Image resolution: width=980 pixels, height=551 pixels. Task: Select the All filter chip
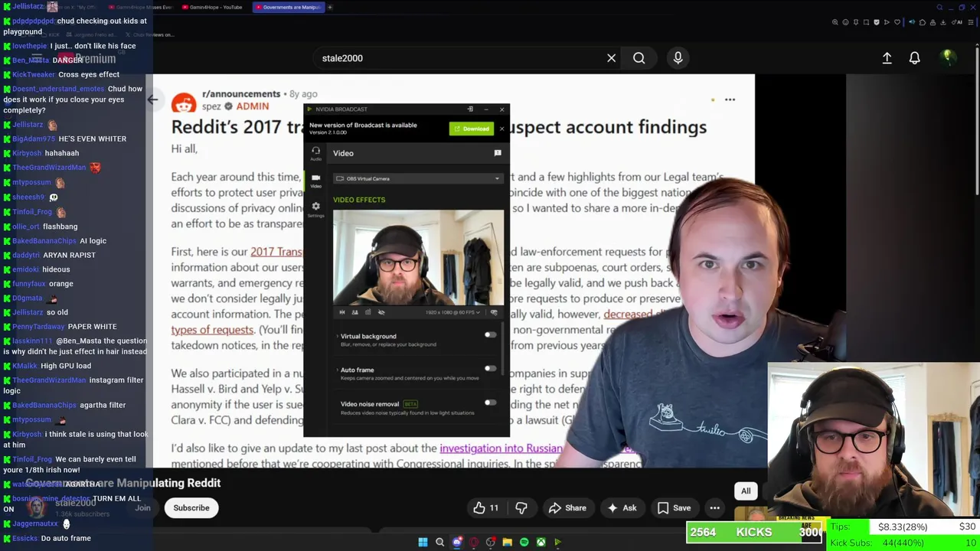(746, 491)
